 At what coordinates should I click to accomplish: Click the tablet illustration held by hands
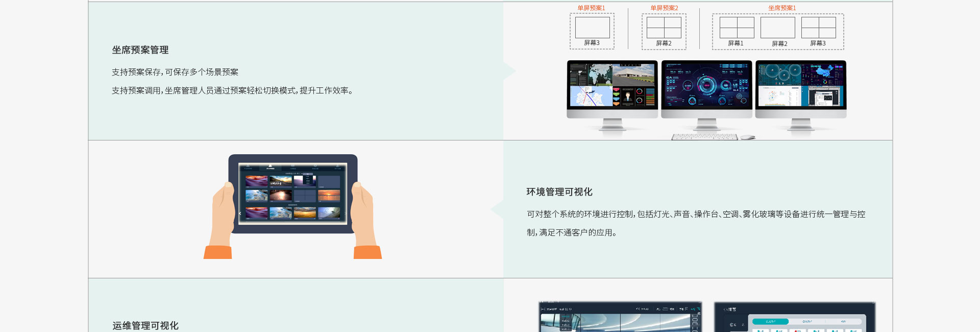(292, 194)
